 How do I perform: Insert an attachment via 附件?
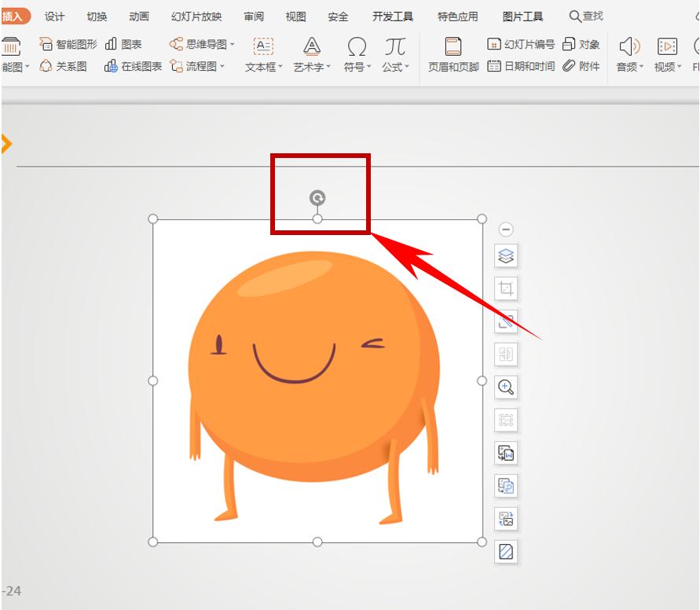pyautogui.click(x=582, y=67)
